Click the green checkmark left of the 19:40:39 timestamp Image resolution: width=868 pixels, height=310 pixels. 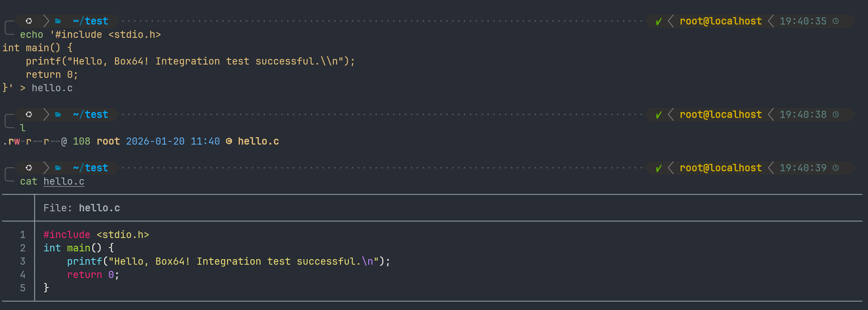click(658, 168)
